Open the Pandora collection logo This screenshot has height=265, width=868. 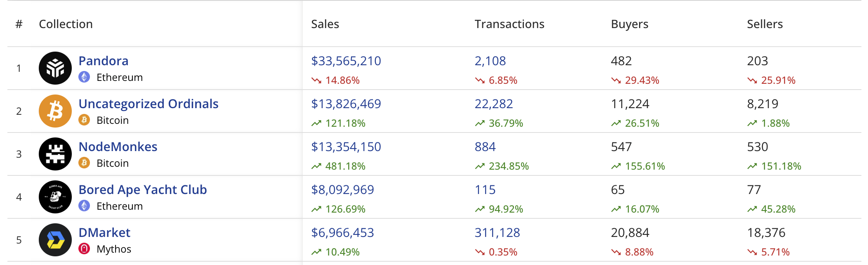click(55, 68)
